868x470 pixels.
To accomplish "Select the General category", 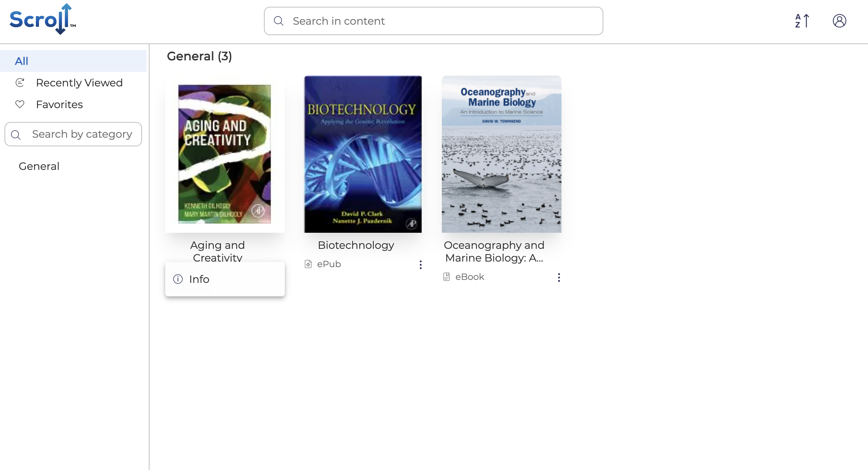I will 39,166.
